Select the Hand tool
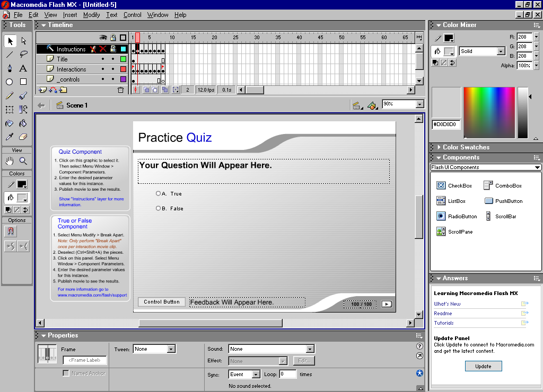This screenshot has height=392, width=543. (x=10, y=161)
